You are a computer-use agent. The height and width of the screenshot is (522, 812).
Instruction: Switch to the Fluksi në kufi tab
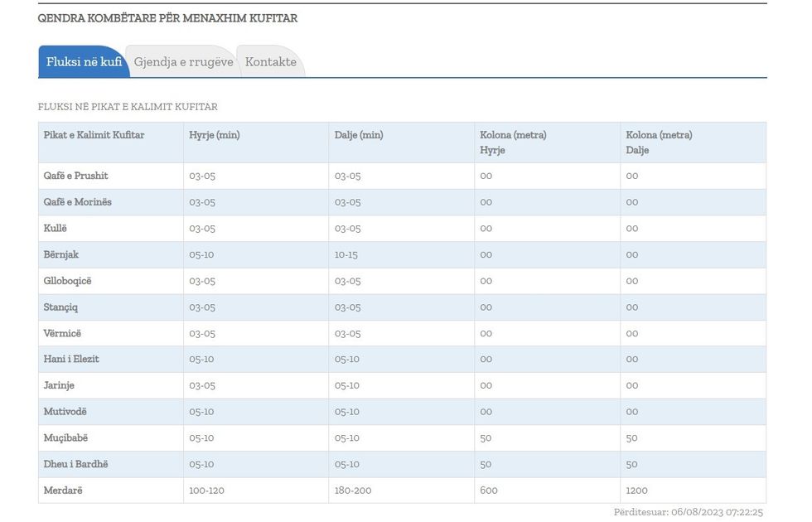click(x=84, y=62)
